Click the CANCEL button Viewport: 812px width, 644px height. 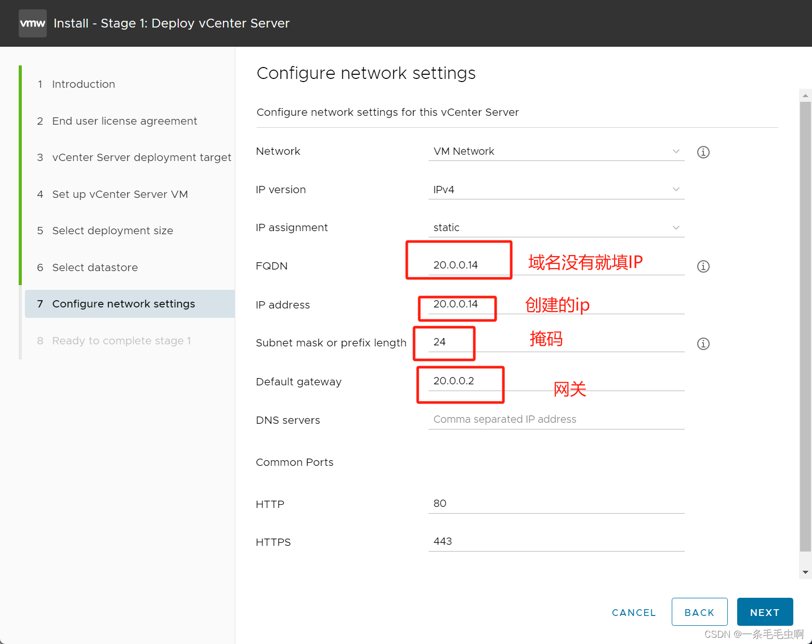pyautogui.click(x=634, y=612)
